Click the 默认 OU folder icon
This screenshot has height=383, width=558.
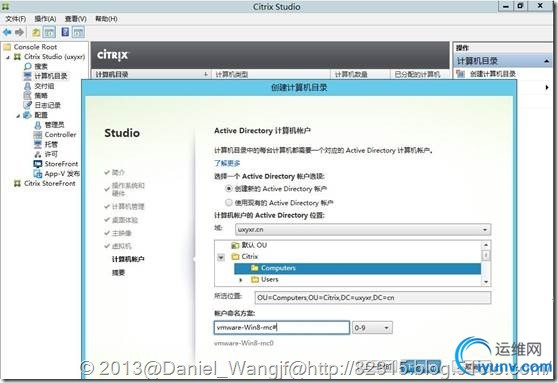pos(235,245)
